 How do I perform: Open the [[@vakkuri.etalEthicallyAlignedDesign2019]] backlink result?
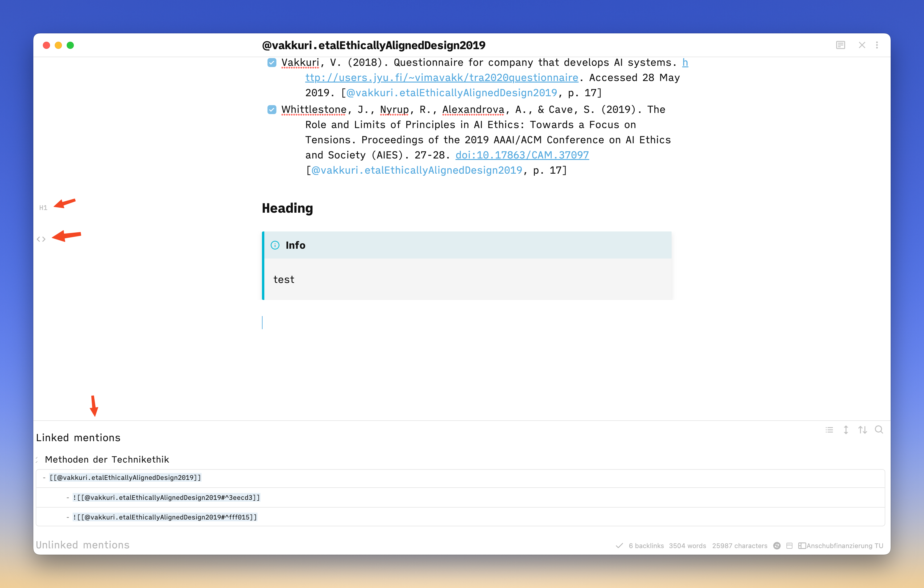pos(125,478)
